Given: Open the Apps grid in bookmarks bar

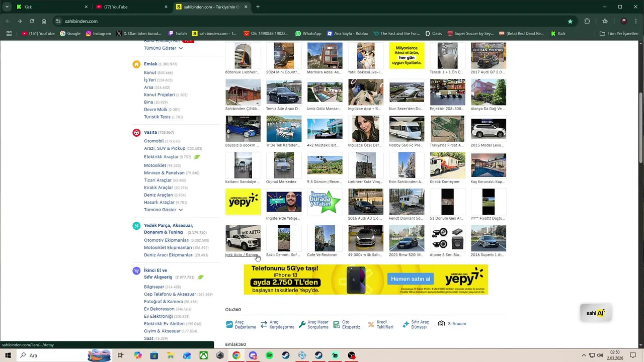Looking at the screenshot, I should [9, 34].
